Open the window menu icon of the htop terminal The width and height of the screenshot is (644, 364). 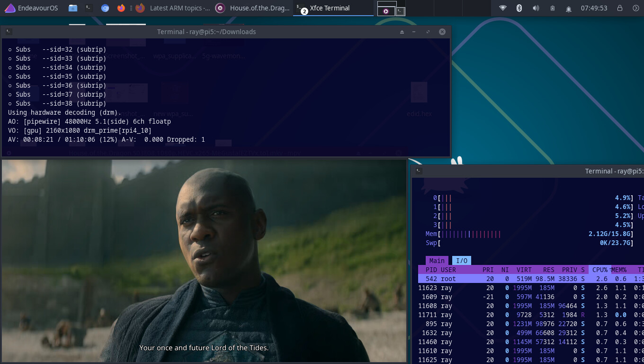[419, 171]
